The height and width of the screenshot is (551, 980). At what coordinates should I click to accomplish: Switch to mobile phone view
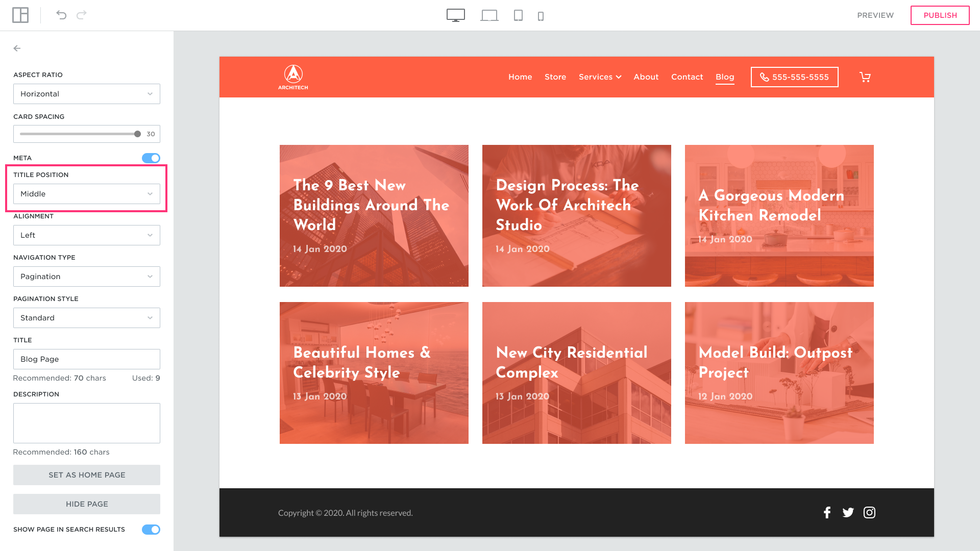coord(541,16)
